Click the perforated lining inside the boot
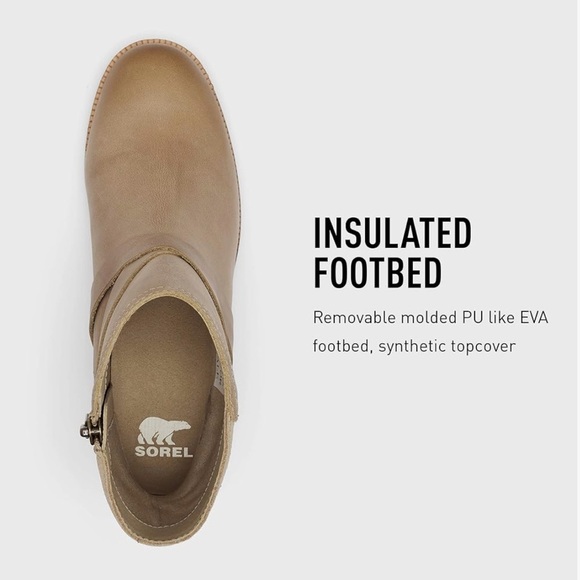The width and height of the screenshot is (580, 580). click(218, 372)
